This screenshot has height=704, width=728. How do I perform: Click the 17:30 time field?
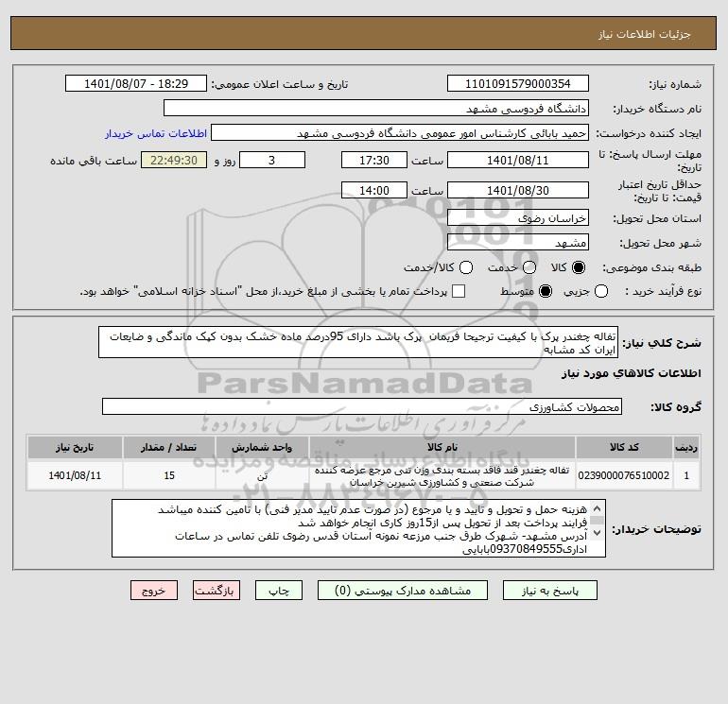[374, 160]
